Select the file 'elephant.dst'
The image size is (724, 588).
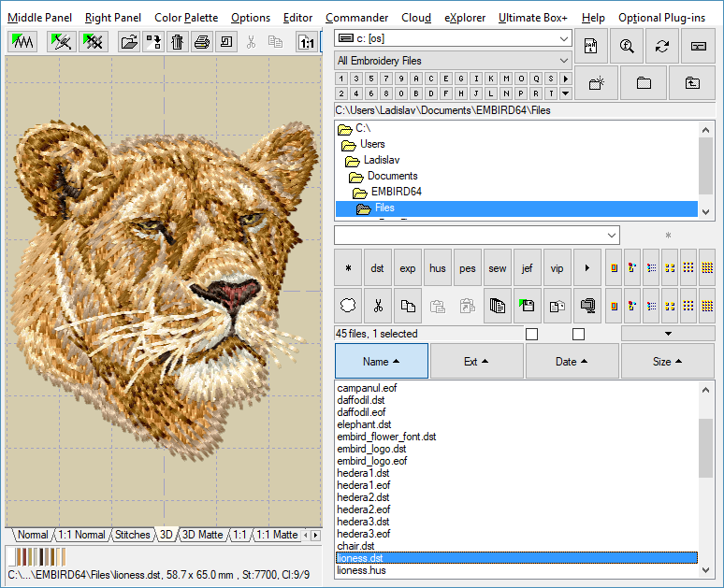coord(364,424)
